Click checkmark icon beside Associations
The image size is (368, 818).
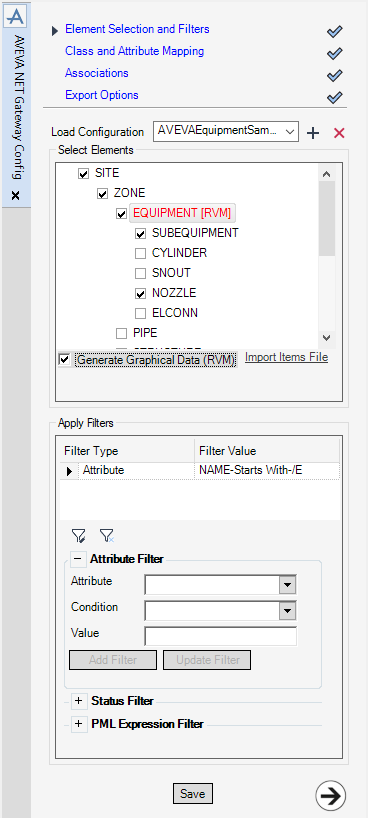tap(335, 76)
